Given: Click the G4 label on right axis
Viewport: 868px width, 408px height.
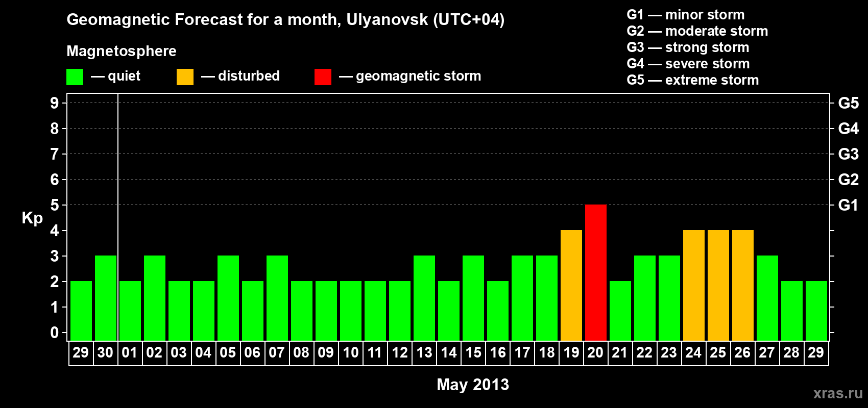Looking at the screenshot, I should pos(849,129).
